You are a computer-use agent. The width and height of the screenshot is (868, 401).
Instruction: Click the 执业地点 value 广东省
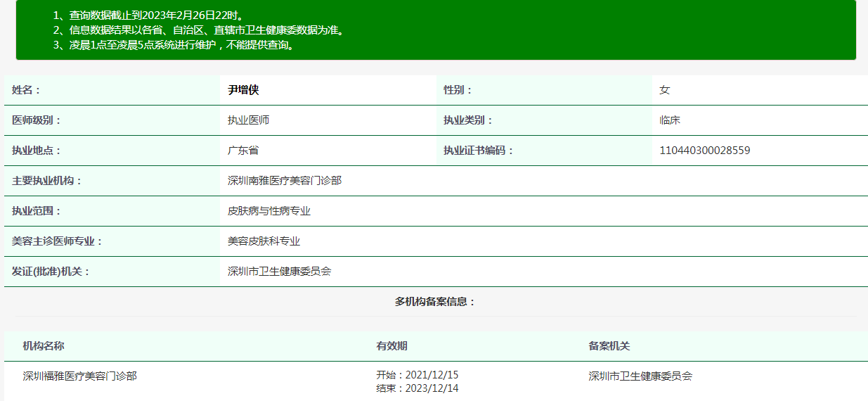[243, 151]
